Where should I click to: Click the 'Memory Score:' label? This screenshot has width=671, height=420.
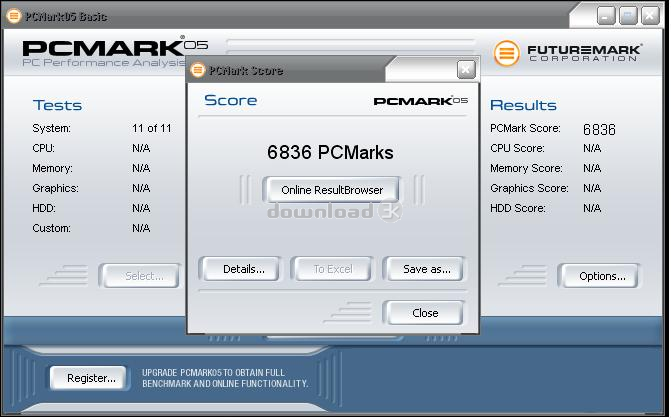tap(526, 168)
